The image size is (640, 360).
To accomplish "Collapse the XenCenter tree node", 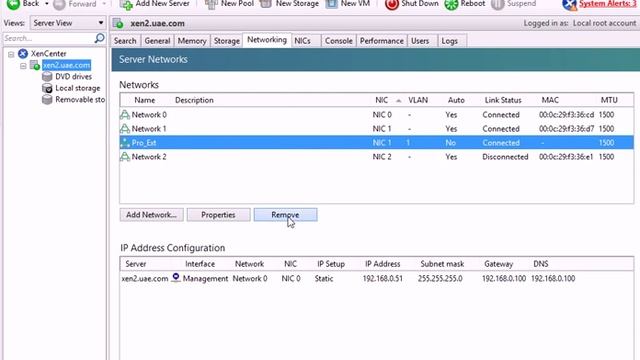I will point(11,53).
